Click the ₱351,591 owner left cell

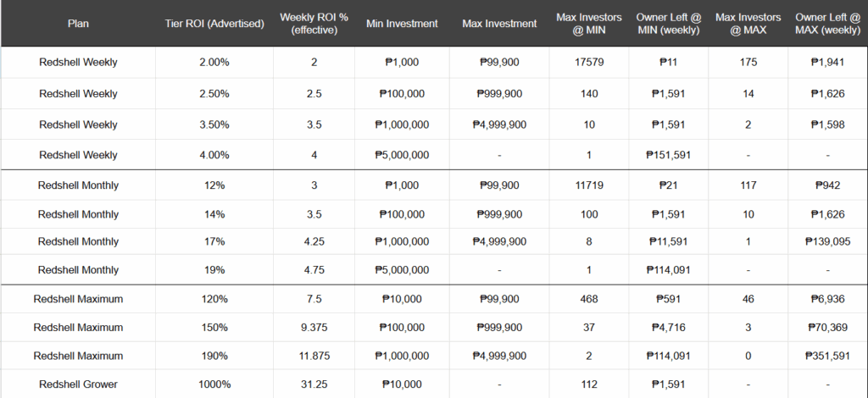[828, 356]
